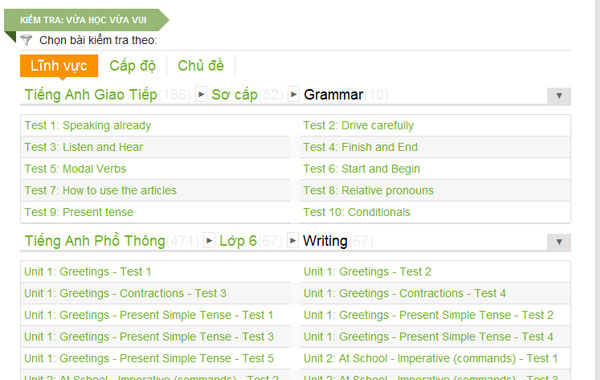The width and height of the screenshot is (600, 380).
Task: Open Unit 1: Greetings - Contractions - Test 4
Action: click(404, 293)
